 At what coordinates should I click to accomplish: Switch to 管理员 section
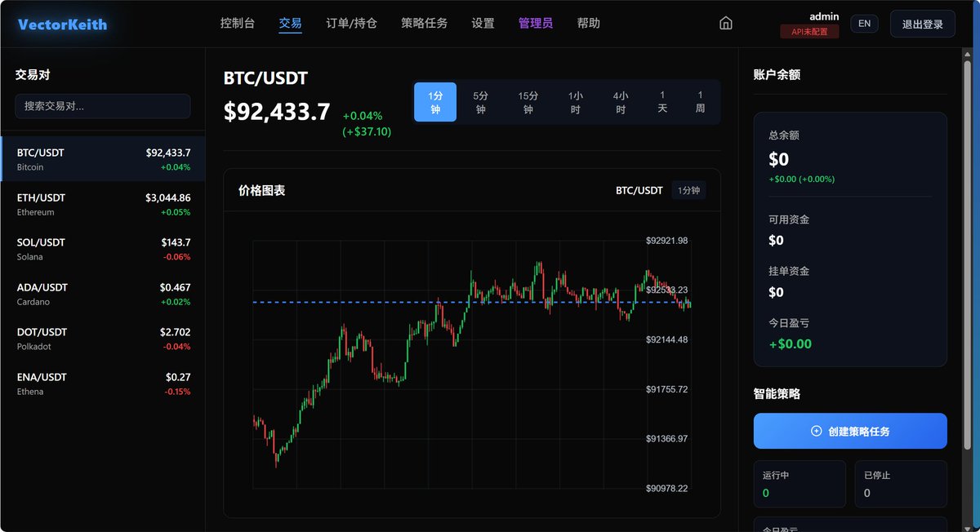[536, 24]
